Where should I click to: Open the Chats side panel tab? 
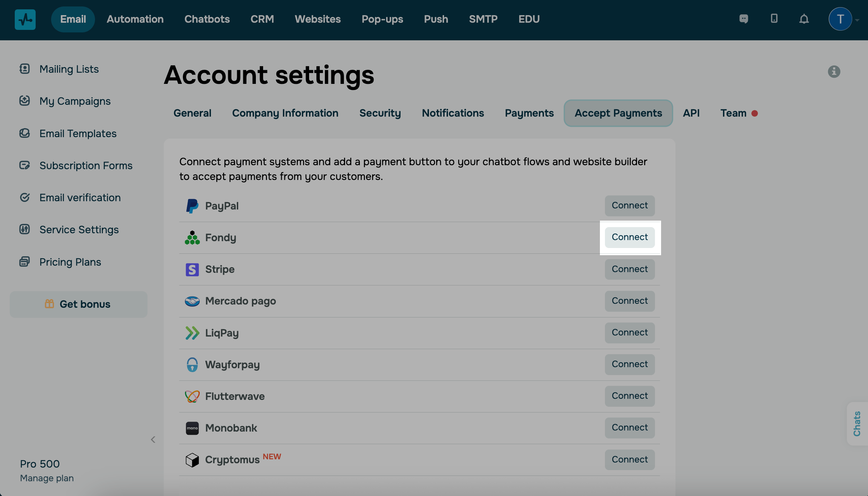pos(857,424)
